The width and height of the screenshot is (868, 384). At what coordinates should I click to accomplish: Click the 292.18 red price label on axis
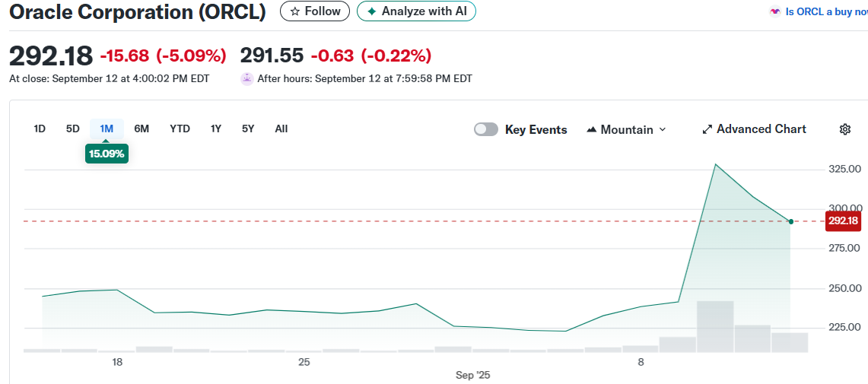pyautogui.click(x=843, y=221)
